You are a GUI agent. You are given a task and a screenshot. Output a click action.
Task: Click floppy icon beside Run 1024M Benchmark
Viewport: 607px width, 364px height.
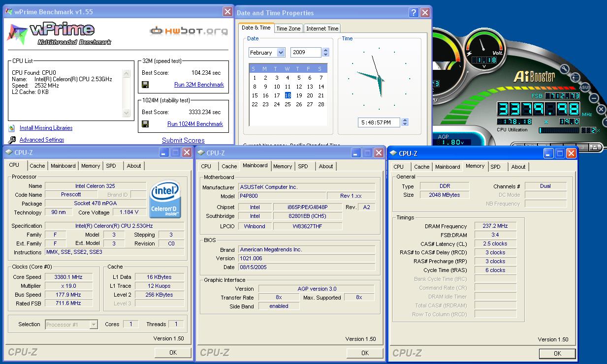(x=145, y=124)
